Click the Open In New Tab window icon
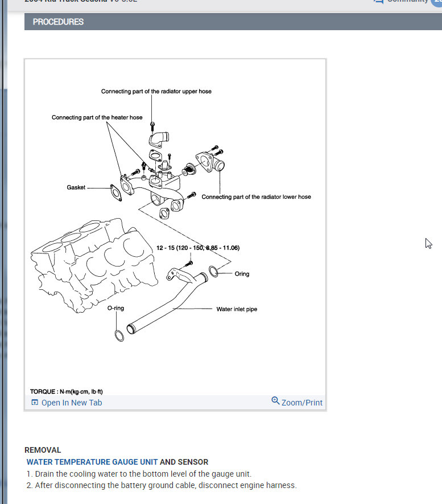This screenshot has width=442, height=504. coord(35,403)
